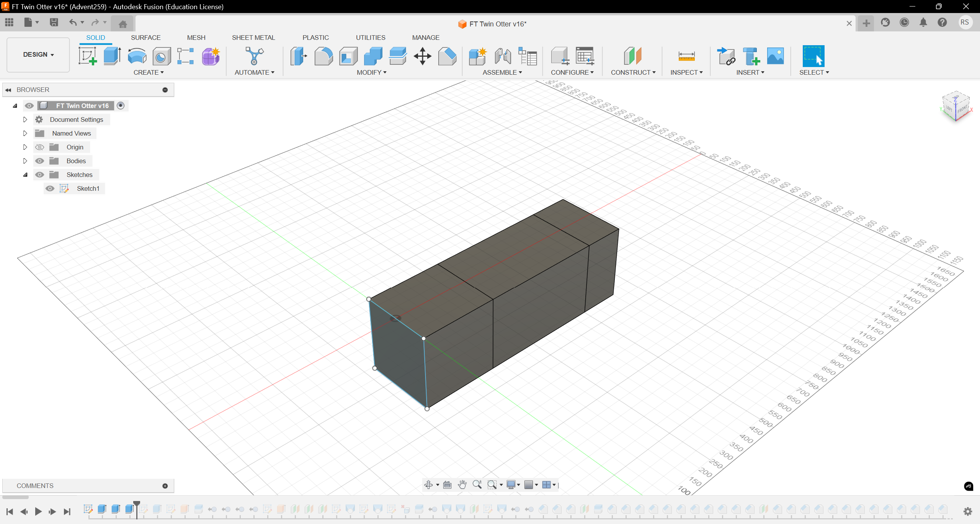Image resolution: width=980 pixels, height=524 pixels.
Task: Hide the Sketch1 sketch
Action: (50, 188)
